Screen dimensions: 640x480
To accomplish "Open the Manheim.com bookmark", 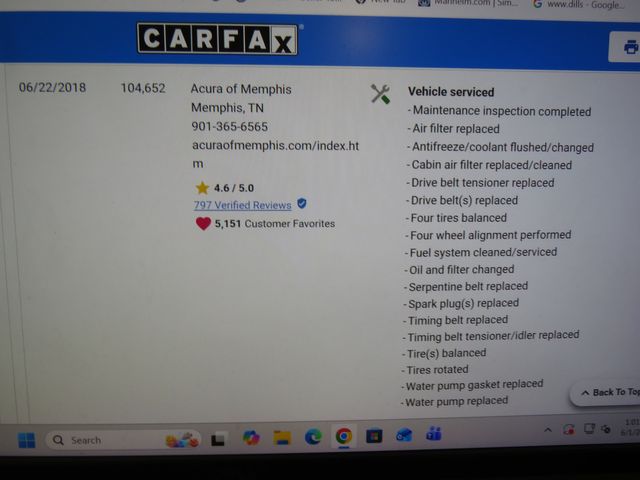I will pos(469,3).
